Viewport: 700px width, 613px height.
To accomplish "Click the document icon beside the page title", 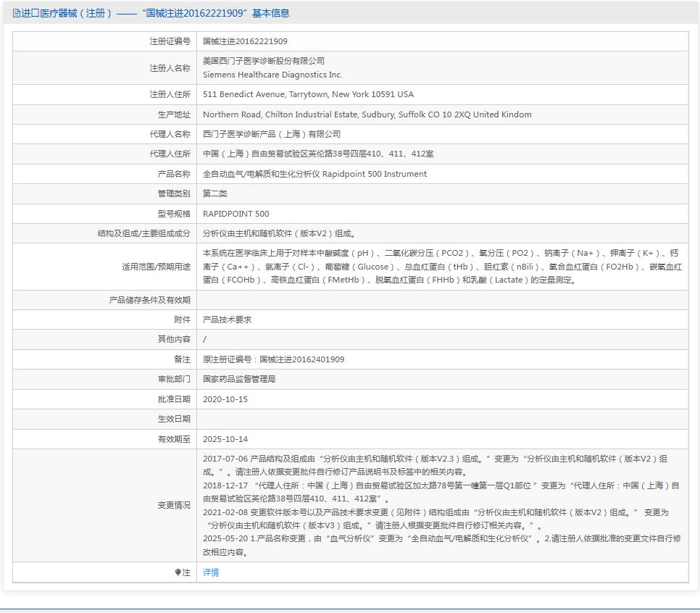I will click(x=17, y=13).
